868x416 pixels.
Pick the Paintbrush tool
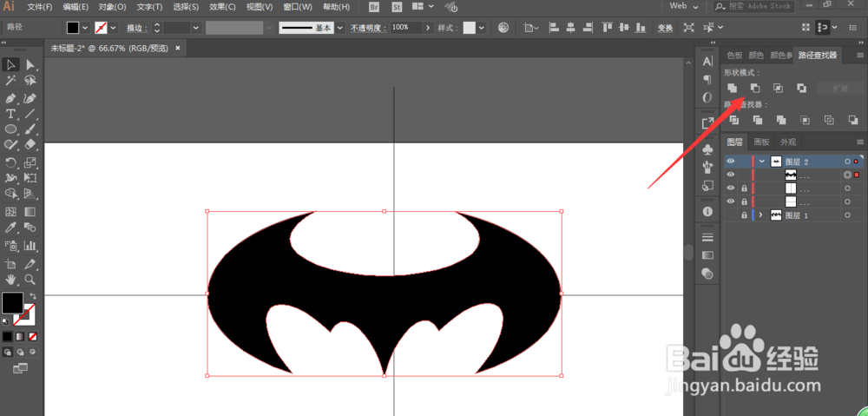(30, 129)
